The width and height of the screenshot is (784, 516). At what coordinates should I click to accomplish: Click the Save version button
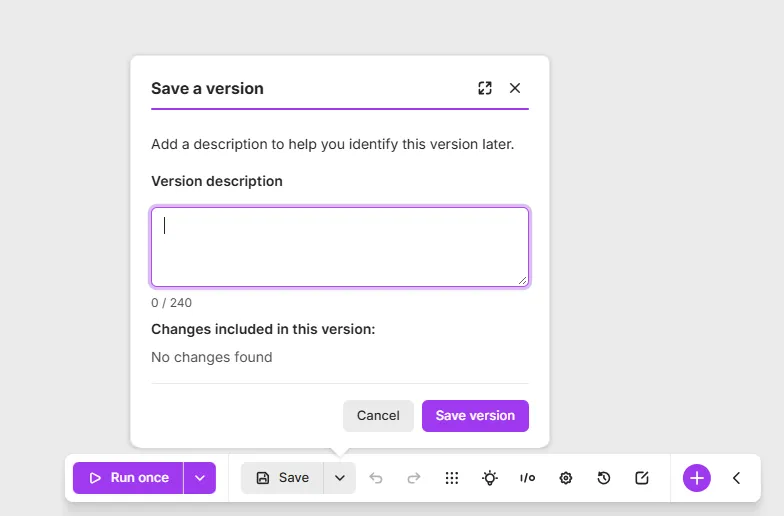pos(475,416)
